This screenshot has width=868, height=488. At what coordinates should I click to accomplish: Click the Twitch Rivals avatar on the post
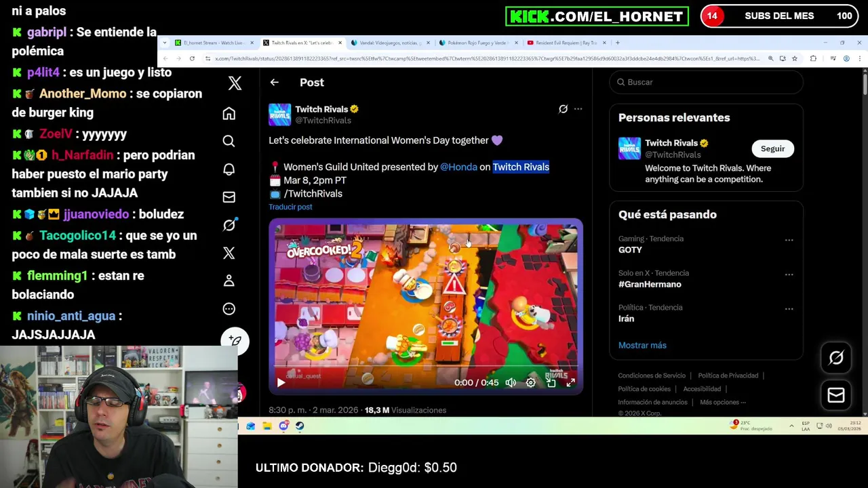pos(279,115)
